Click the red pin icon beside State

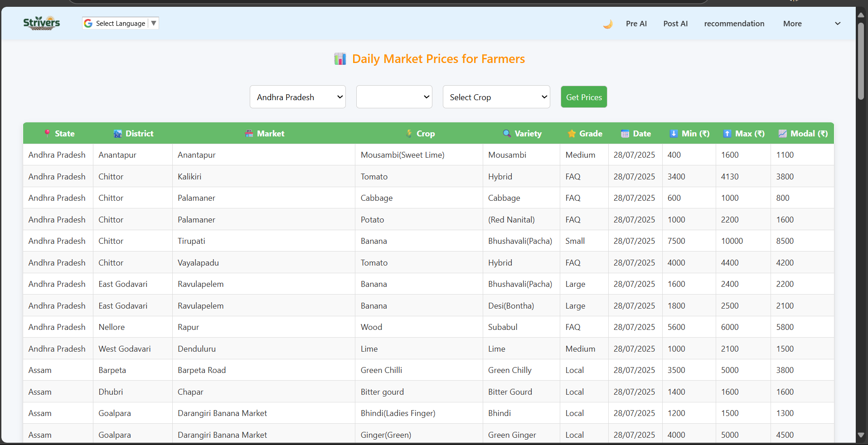click(47, 133)
